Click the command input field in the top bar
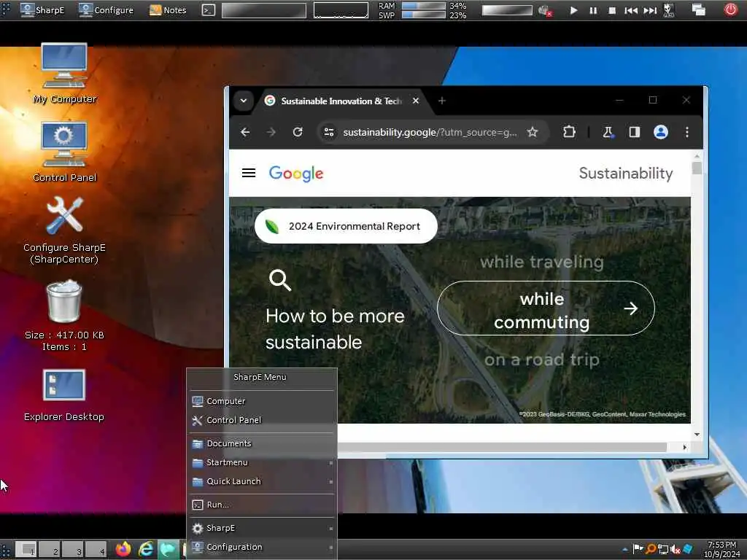This screenshot has height=560, width=747. [x=264, y=10]
